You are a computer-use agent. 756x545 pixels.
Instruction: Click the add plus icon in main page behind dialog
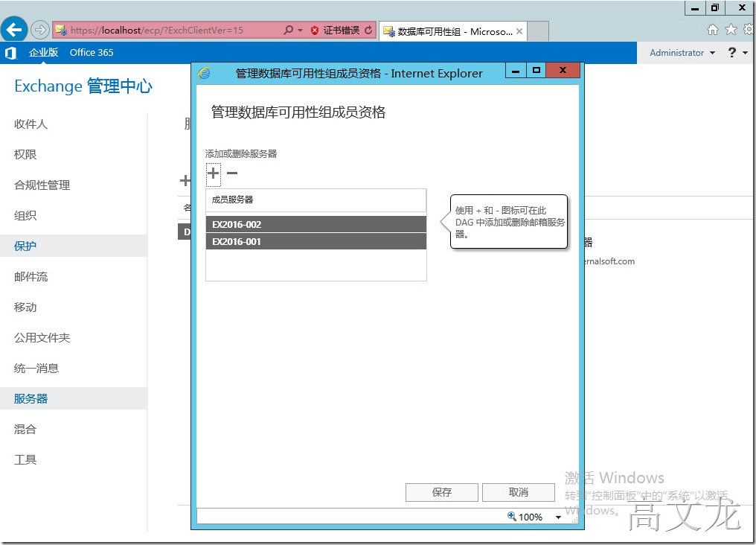185,181
